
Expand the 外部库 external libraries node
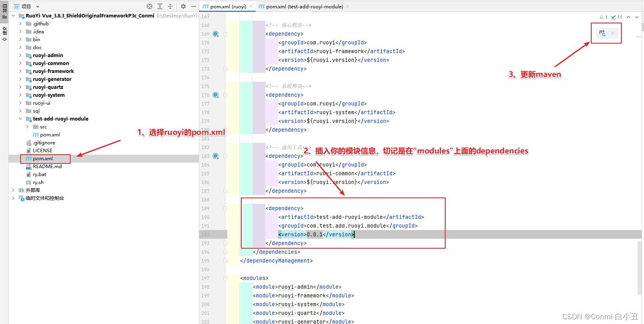click(13, 190)
